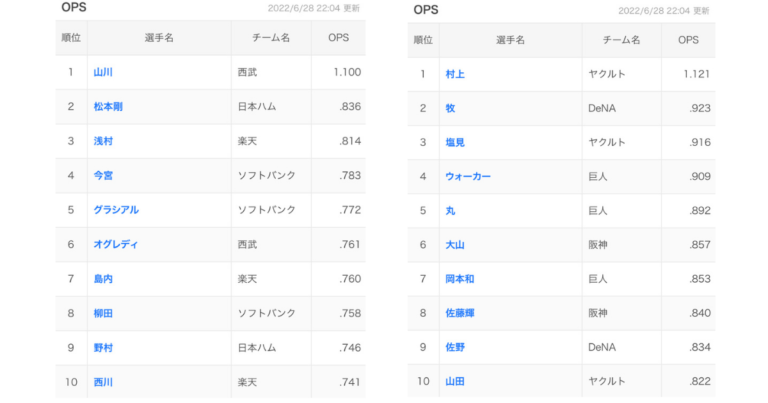The height and width of the screenshot is (403, 768).
Task: Open player link 山川 in left table
Action: 103,72
